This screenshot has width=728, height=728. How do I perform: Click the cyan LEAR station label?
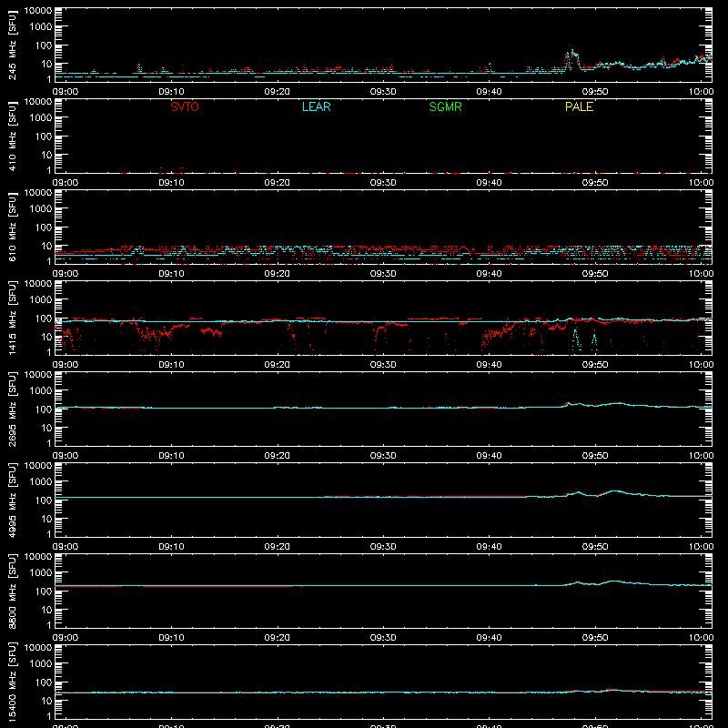click(x=316, y=106)
